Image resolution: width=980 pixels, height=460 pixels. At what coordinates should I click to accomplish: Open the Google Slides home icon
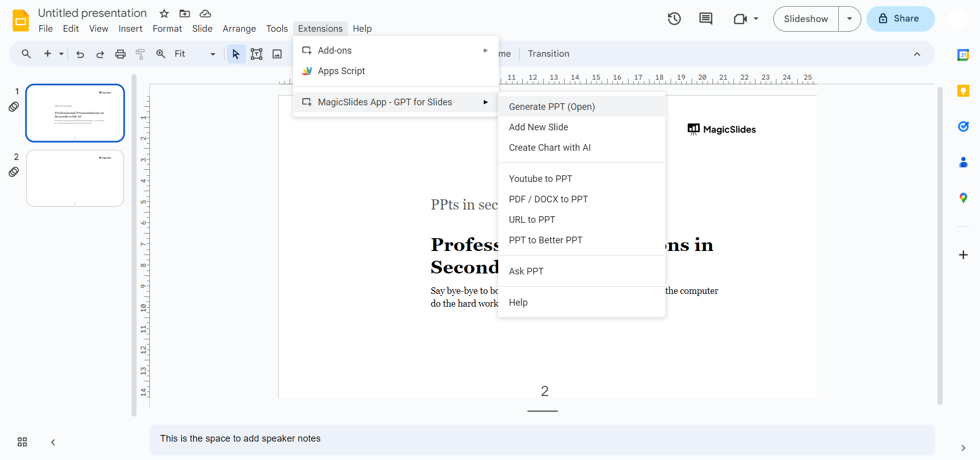(20, 20)
